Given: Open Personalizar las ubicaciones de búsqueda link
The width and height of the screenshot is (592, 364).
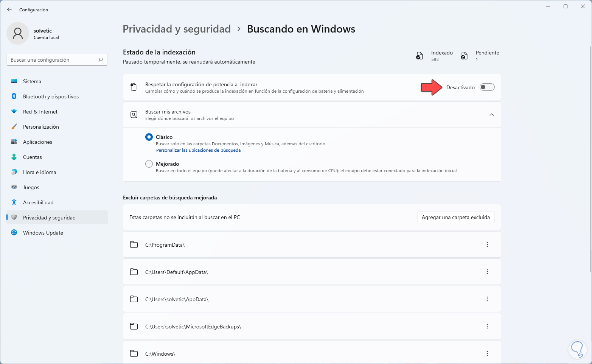Looking at the screenshot, I should pyautogui.click(x=198, y=150).
